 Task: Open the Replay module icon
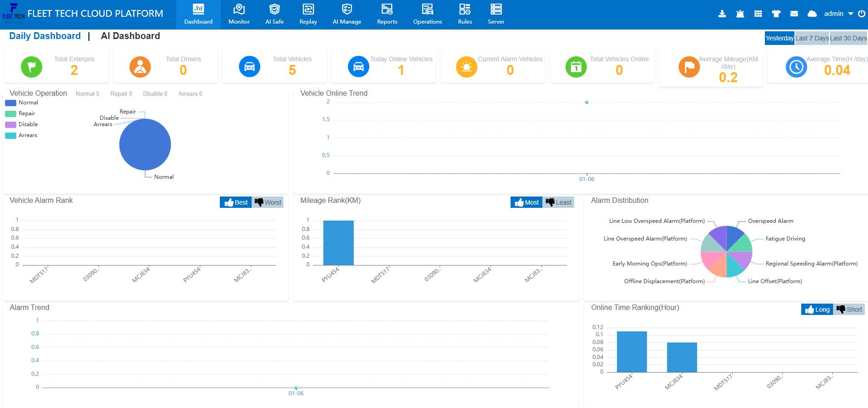click(x=308, y=10)
